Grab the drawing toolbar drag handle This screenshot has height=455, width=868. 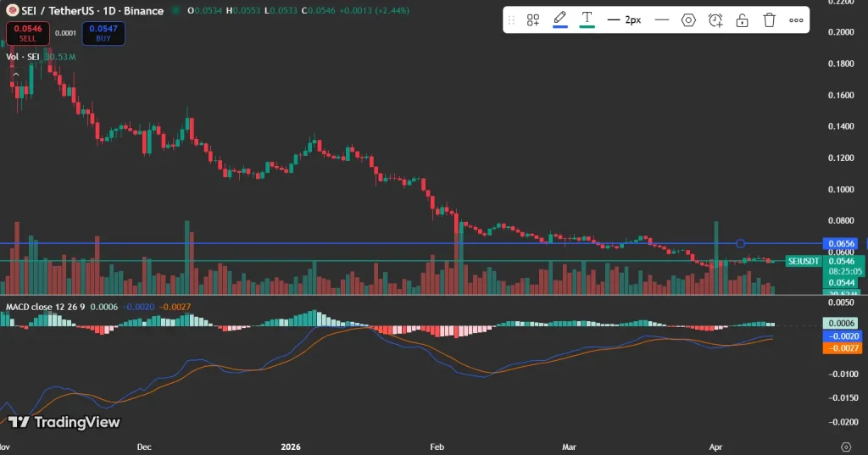tap(511, 20)
